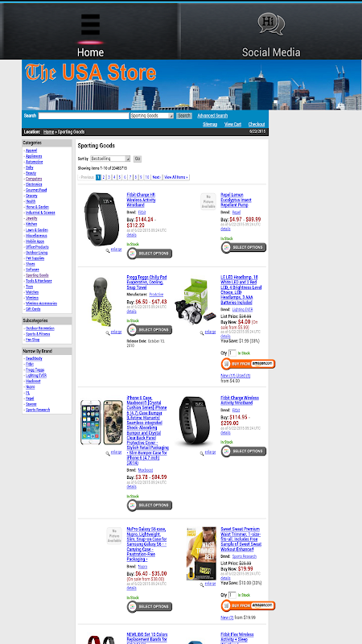Image resolution: width=362 pixels, height=644 pixels.
Task: Click magnifier enlarge icon under Fitbit Charge HR
Action: pos(108,250)
